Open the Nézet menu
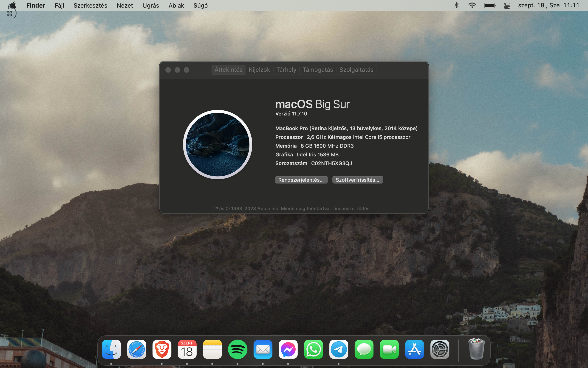Screen dimensions: 588x368 [x=125, y=5]
